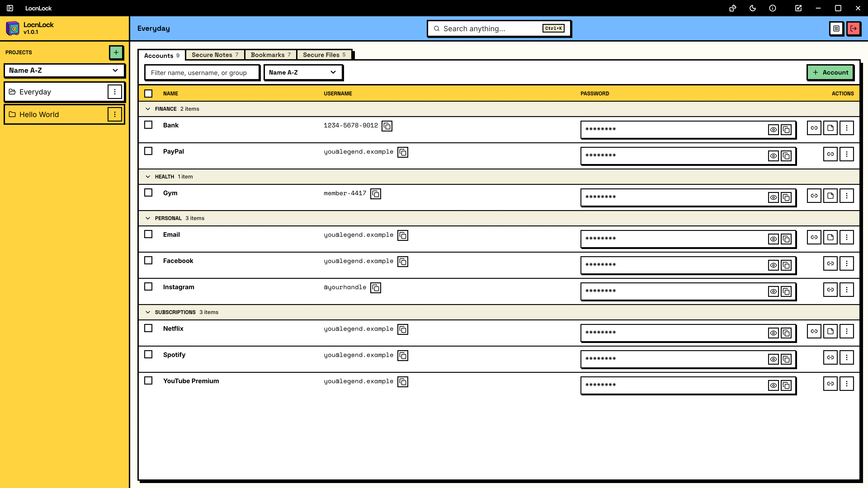Open the Everyday project options menu
Viewport: 868px width, 488px height.
pyautogui.click(x=115, y=91)
